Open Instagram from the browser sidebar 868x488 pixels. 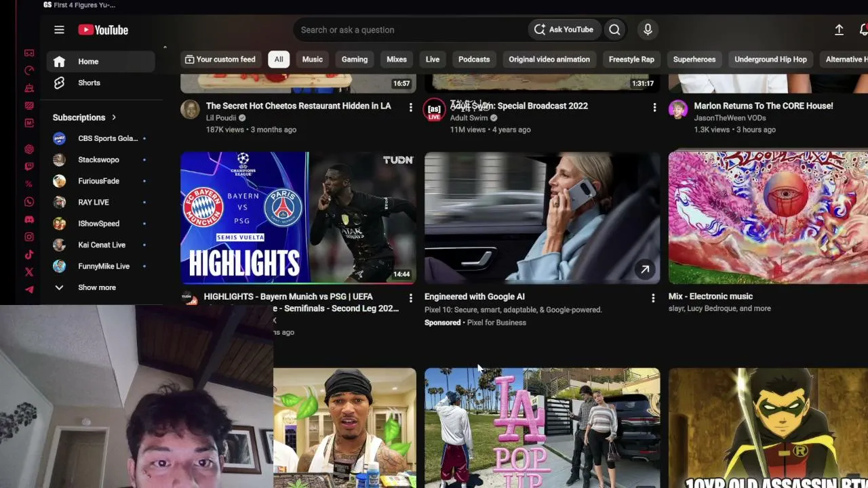[x=29, y=237]
